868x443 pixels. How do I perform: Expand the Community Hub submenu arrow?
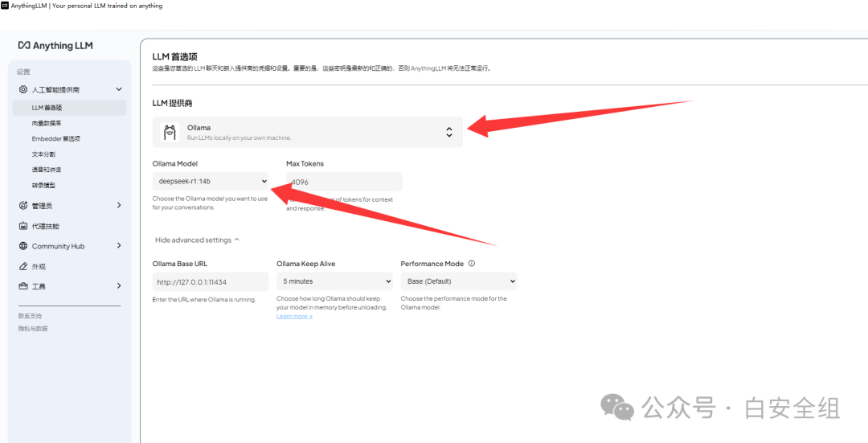tap(119, 246)
